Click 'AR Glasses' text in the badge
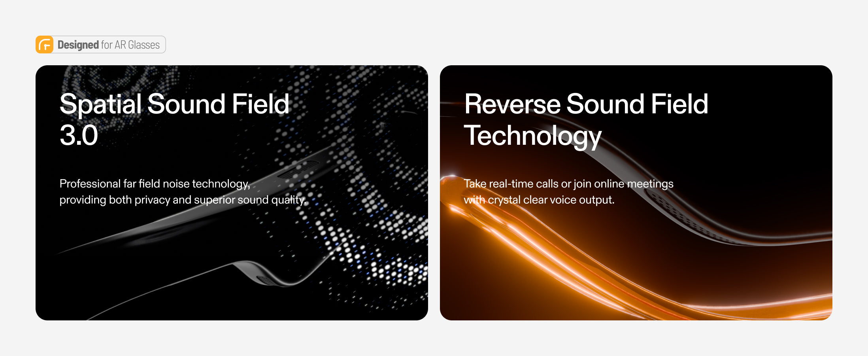868x356 pixels. (137, 45)
